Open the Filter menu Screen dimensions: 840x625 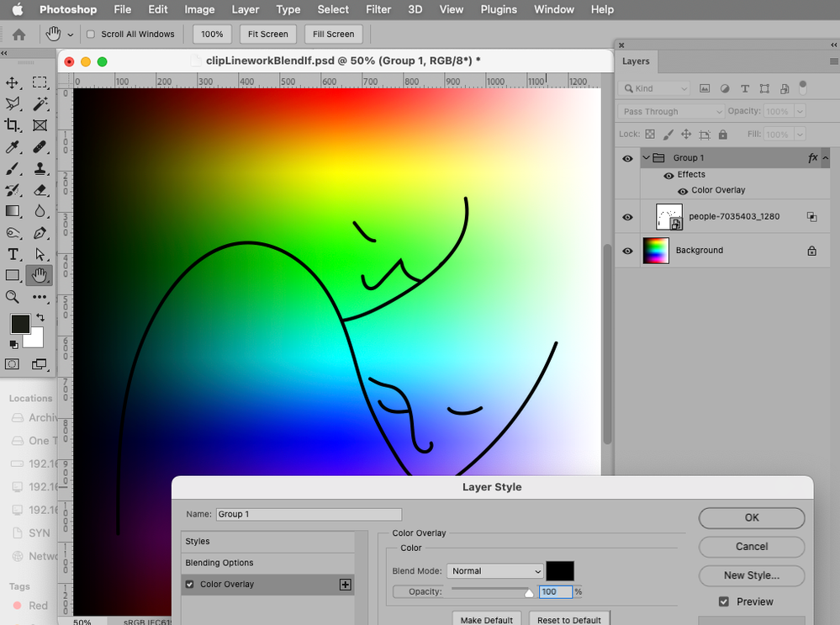pyautogui.click(x=378, y=9)
